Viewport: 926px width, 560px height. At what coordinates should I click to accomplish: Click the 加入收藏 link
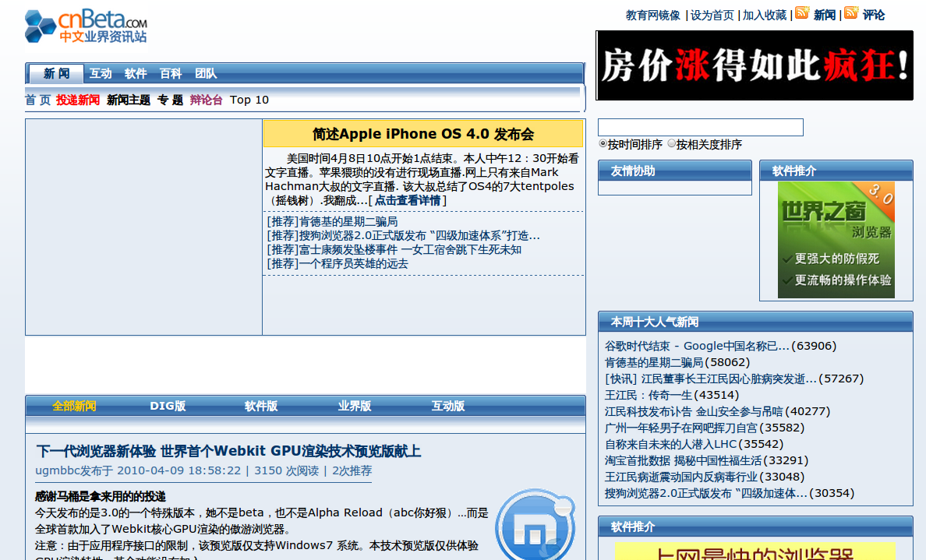(764, 16)
